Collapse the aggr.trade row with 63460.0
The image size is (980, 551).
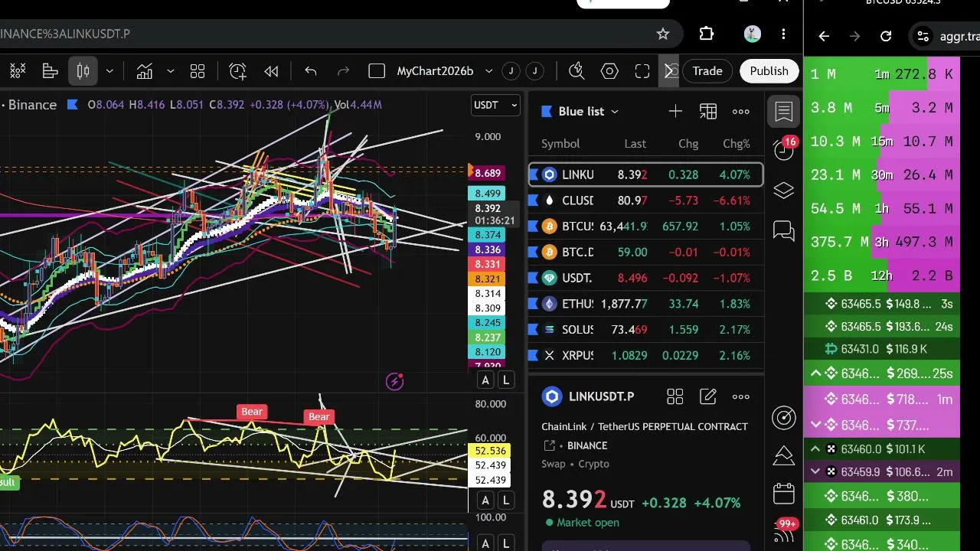coord(815,449)
